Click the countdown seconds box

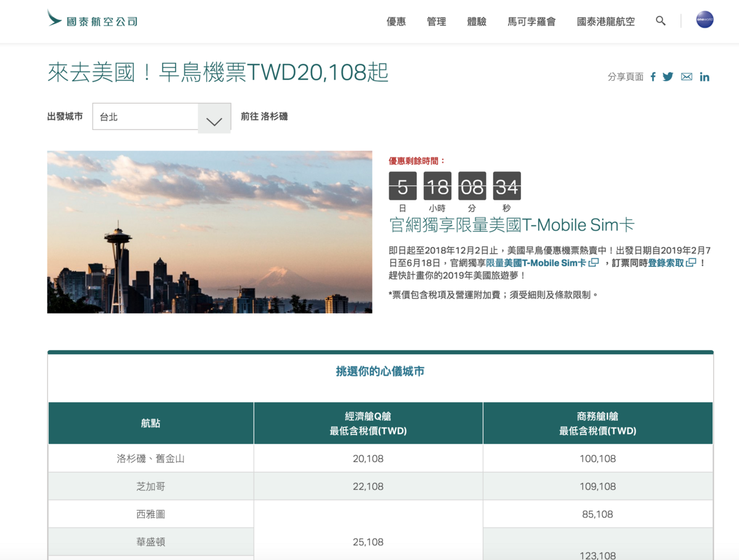(x=507, y=186)
